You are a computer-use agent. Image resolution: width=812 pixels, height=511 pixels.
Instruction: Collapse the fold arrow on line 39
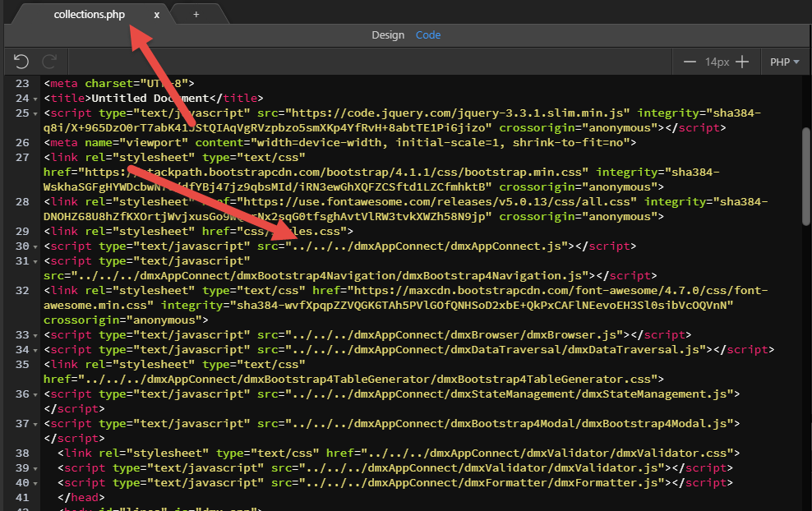[35, 469]
